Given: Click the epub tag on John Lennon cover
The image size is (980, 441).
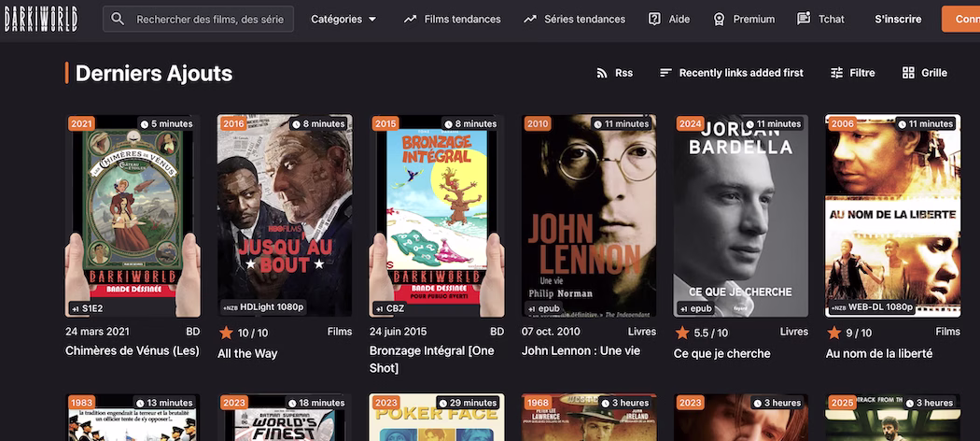Looking at the screenshot, I should [x=542, y=308].
